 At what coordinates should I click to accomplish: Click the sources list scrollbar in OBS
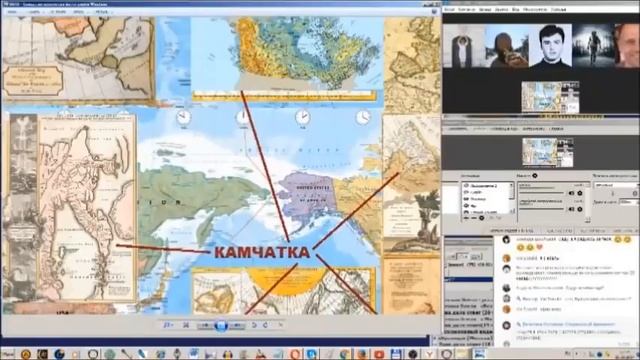click(511, 198)
